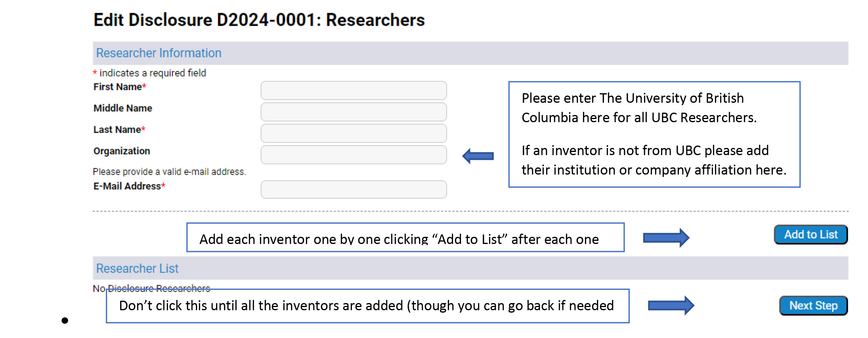Click the No Disclosure Researchers text
This screenshot has height=338, width=868.
[151, 288]
